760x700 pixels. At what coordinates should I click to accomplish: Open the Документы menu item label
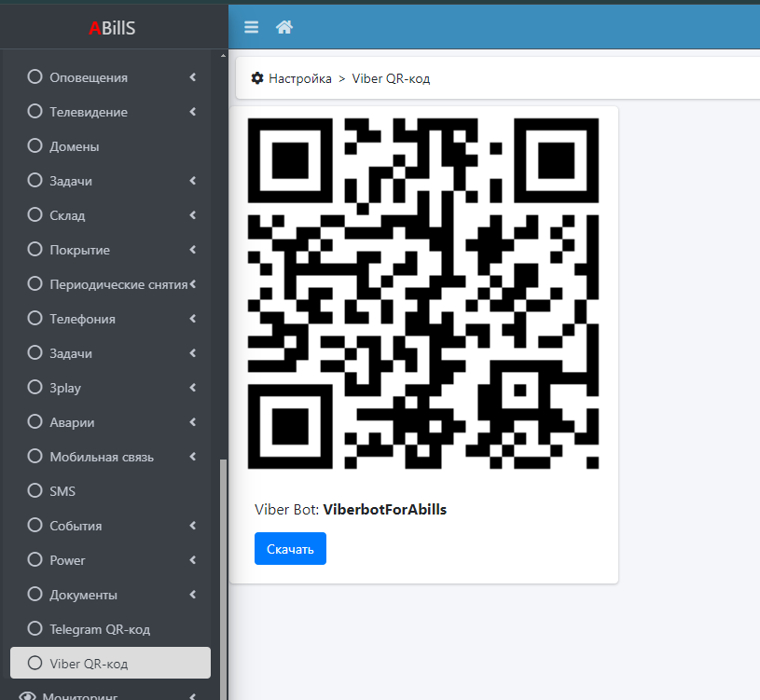click(x=83, y=595)
